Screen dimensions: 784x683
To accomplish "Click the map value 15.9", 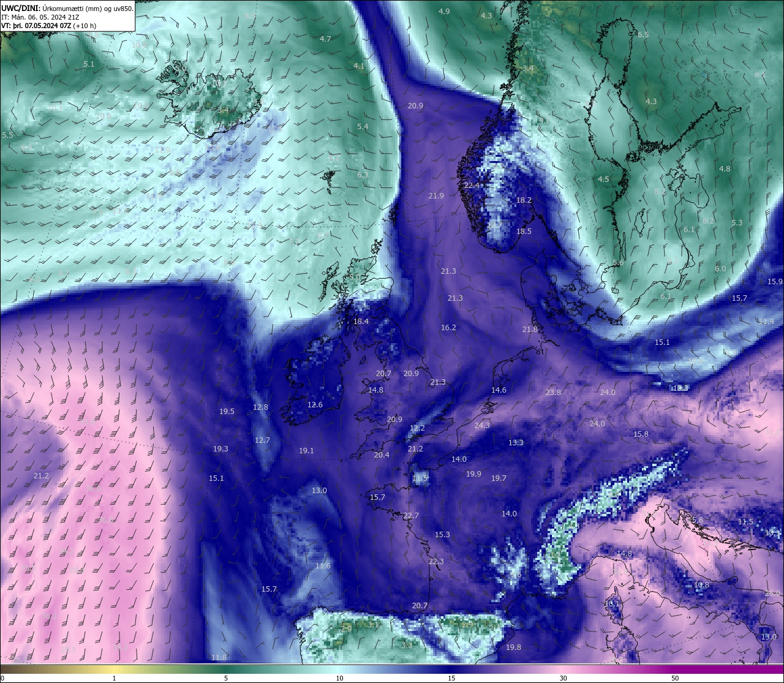I will (775, 282).
